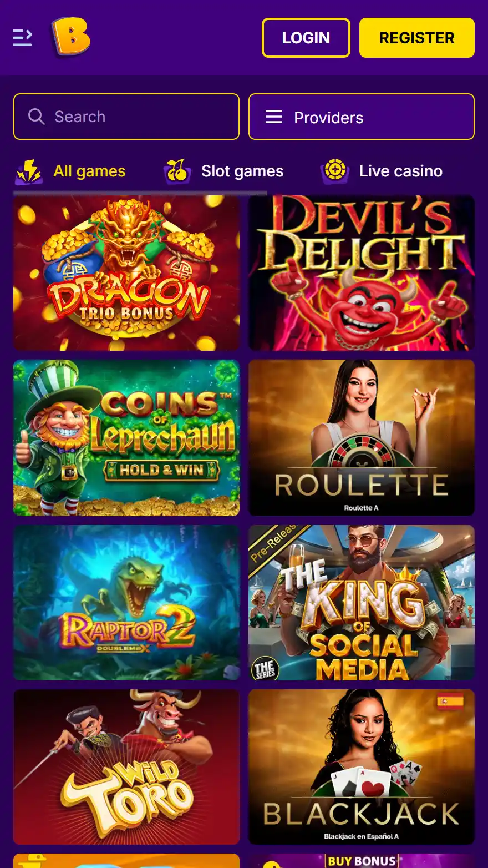Click the lightning bolt All games icon
This screenshot has height=868, width=488.
[29, 171]
